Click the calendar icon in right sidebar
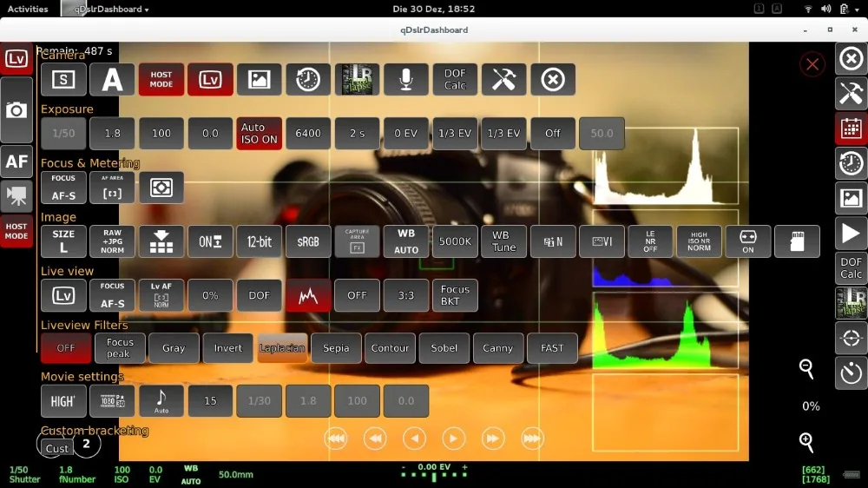The height and width of the screenshot is (488, 868). (851, 128)
